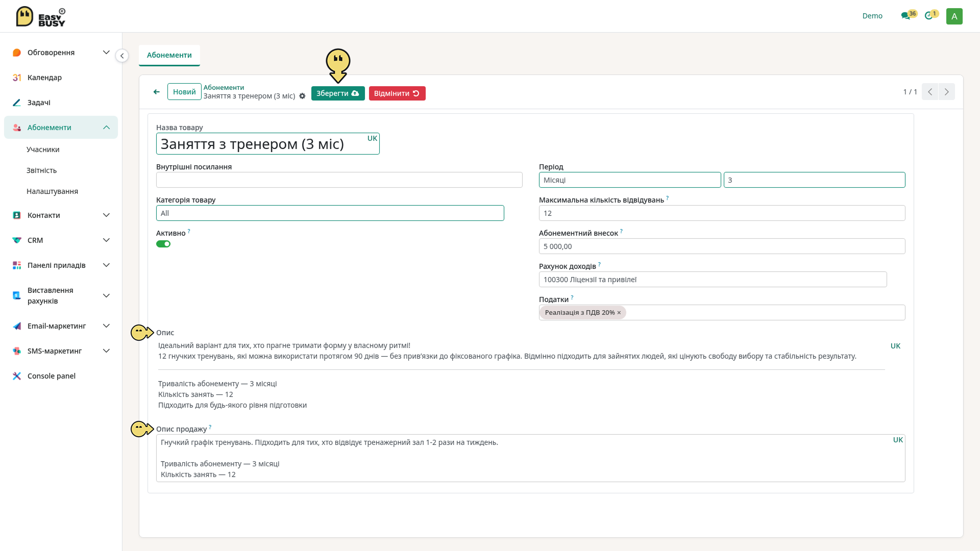The width and height of the screenshot is (980, 551).
Task: Open the EasyBusy logo home
Action: [x=41, y=16]
